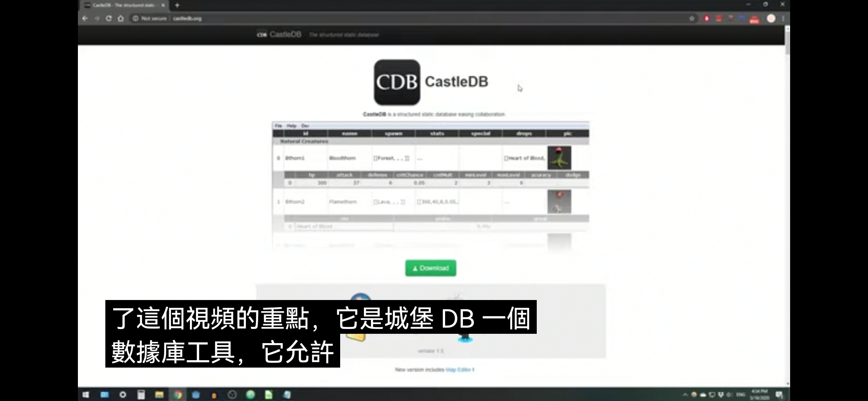Click the Dev menu in the editor screenshot
Image resolution: width=868 pixels, height=401 pixels.
click(305, 126)
